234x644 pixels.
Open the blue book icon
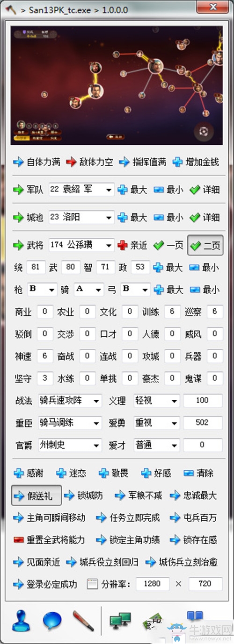pyautogui.click(x=195, y=617)
